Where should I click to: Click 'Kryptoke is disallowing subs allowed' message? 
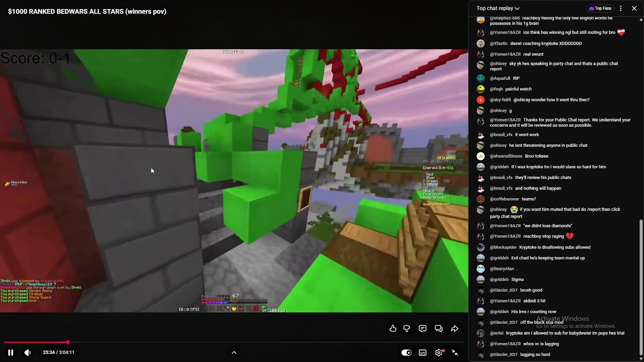point(554,247)
